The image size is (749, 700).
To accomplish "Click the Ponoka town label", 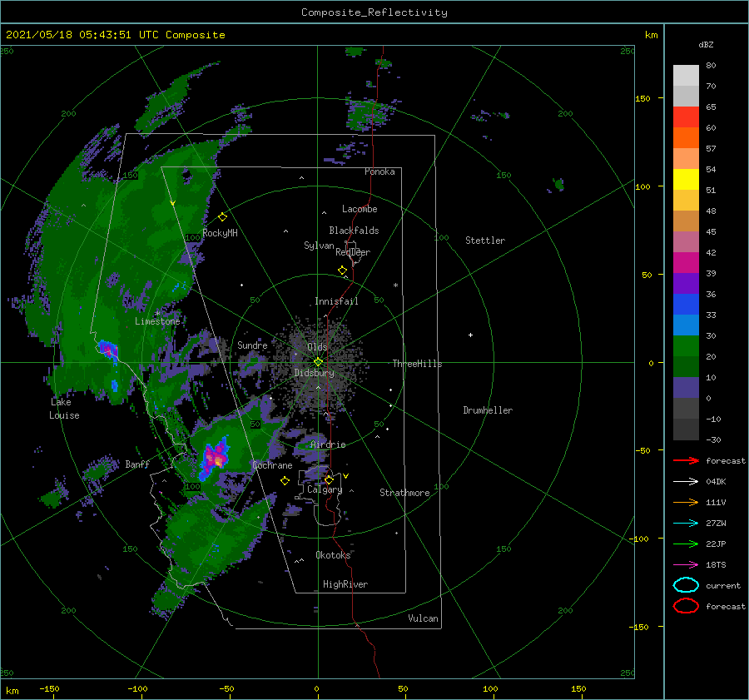I will pos(379,171).
